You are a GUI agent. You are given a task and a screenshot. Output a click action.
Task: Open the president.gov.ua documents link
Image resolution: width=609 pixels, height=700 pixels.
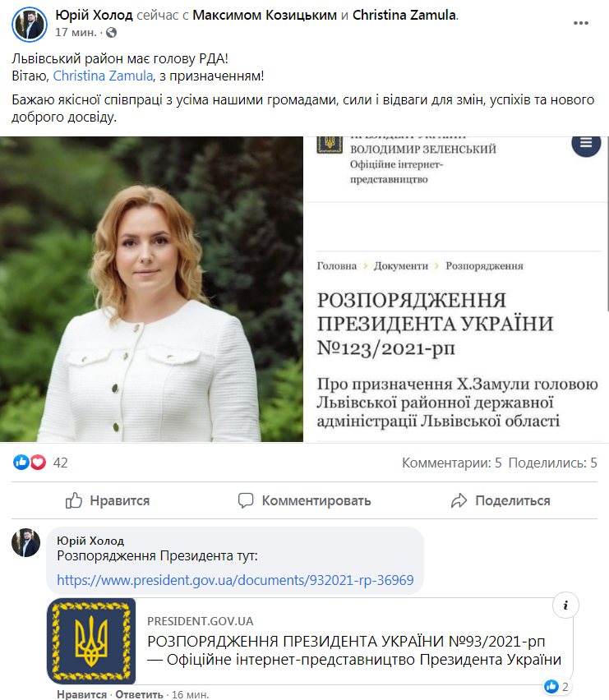(x=235, y=580)
